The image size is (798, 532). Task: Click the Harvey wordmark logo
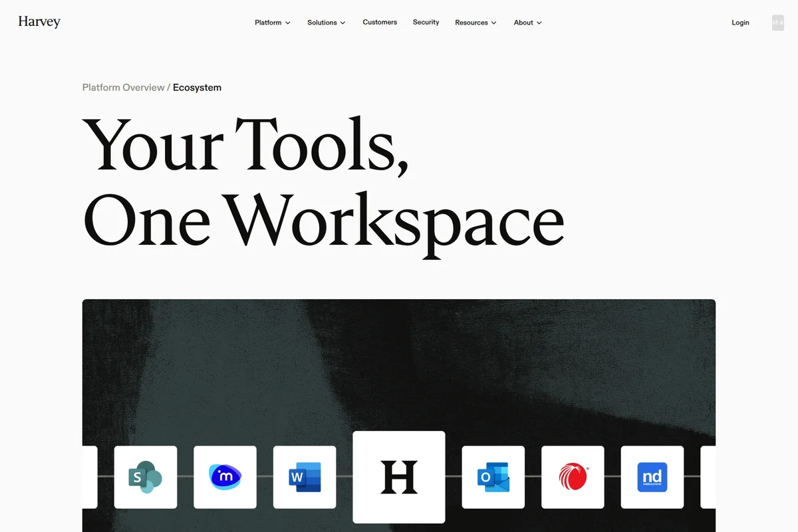[39, 22]
